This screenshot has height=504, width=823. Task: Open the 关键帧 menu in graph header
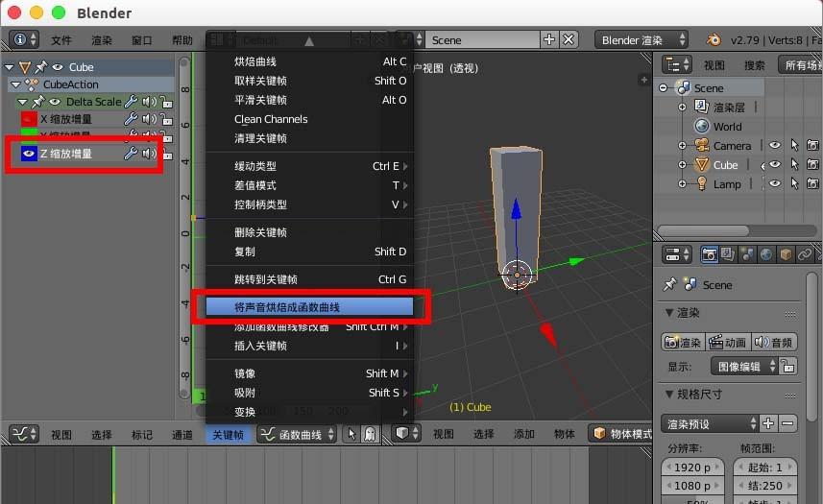pyautogui.click(x=228, y=435)
